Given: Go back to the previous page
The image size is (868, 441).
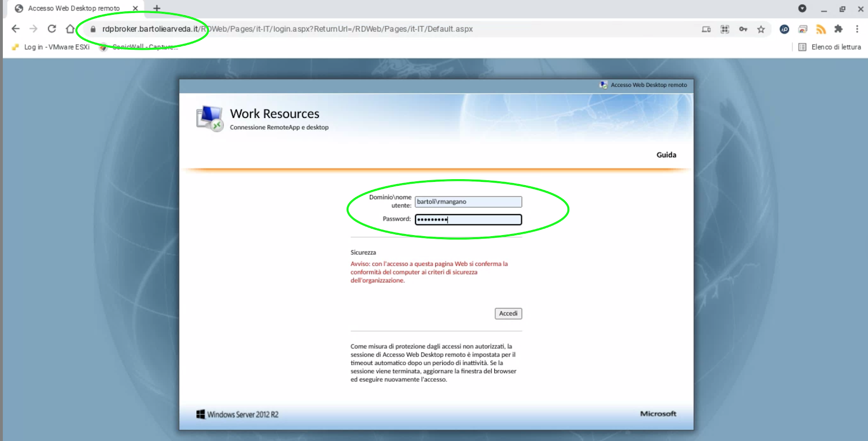Looking at the screenshot, I should tap(15, 29).
